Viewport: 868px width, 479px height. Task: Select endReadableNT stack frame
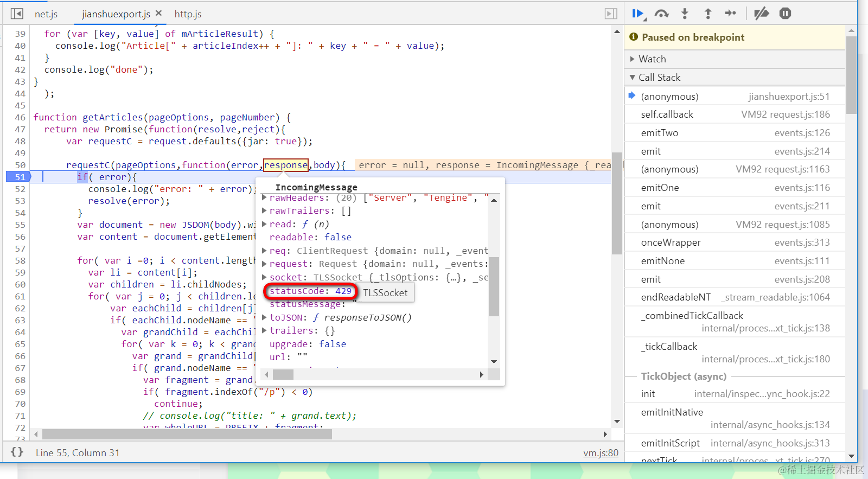(735, 297)
